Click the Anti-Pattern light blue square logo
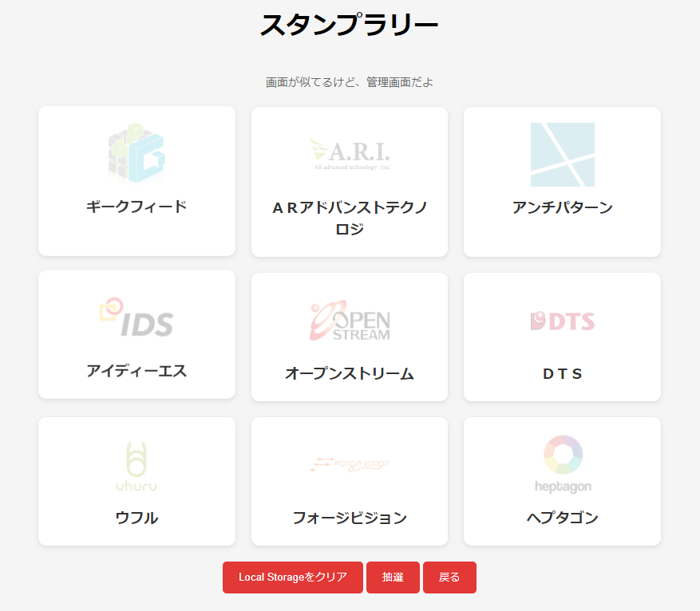 [562, 155]
